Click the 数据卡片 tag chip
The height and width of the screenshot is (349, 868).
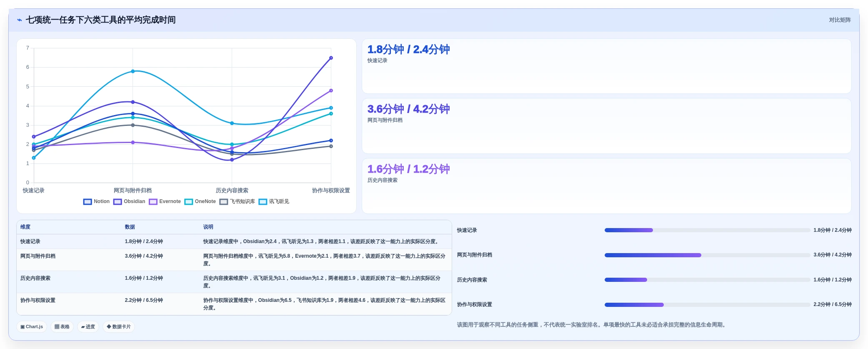pyautogui.click(x=119, y=326)
